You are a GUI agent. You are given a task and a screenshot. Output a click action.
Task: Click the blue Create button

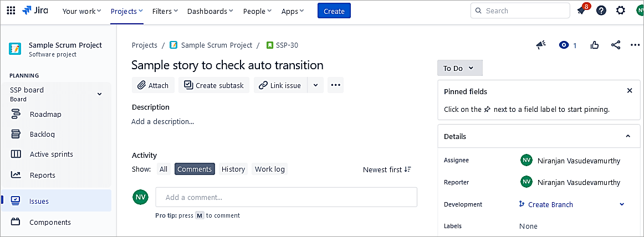(334, 11)
